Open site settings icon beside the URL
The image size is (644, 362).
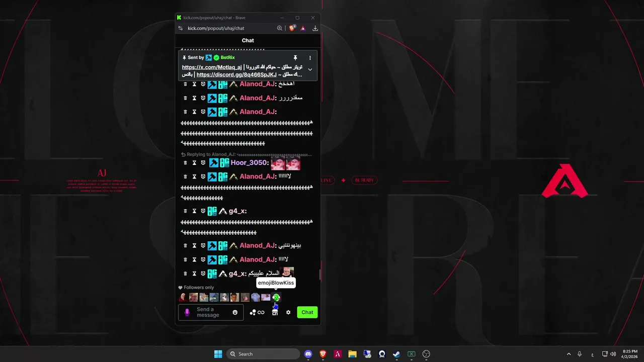coord(181,28)
